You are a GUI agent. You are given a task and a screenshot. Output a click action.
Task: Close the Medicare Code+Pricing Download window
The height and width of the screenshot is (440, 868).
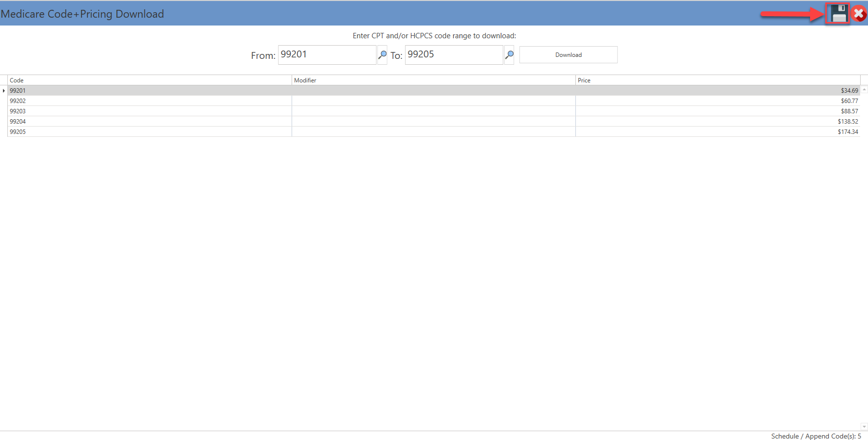(x=859, y=14)
